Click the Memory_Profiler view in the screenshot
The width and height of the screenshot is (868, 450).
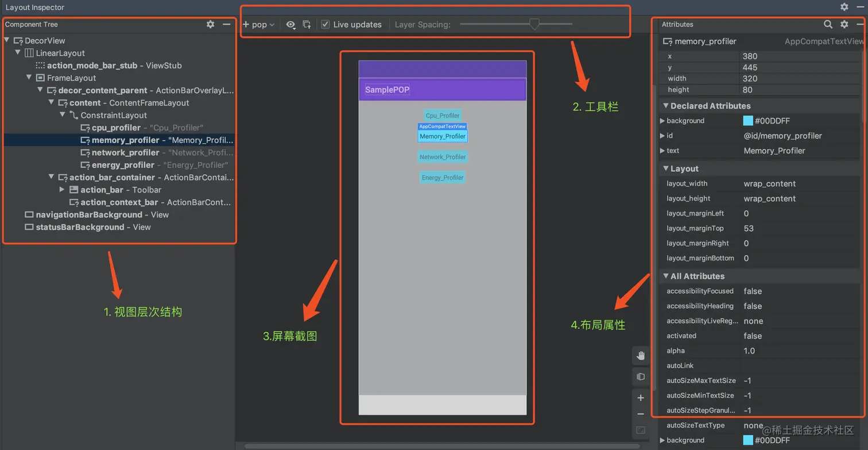(442, 136)
